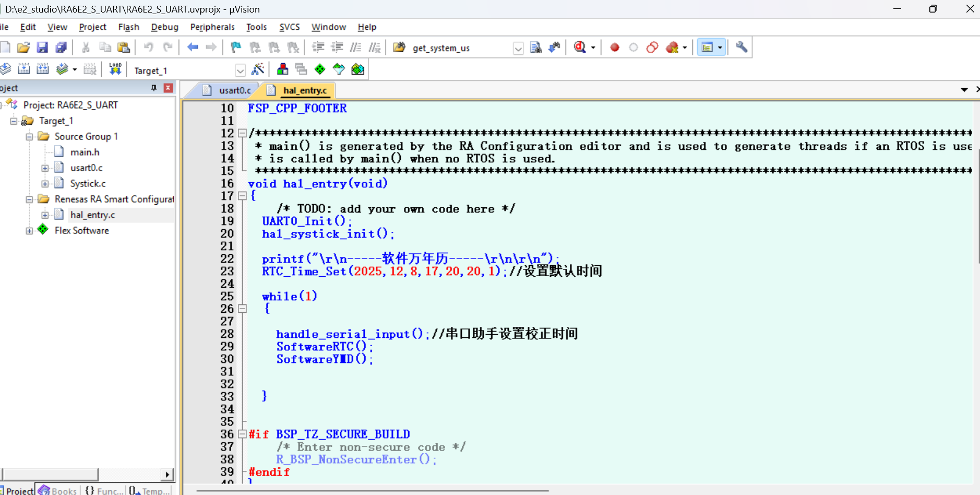Open the window layout dropdown arrow
This screenshot has height=495, width=980.
tap(720, 48)
